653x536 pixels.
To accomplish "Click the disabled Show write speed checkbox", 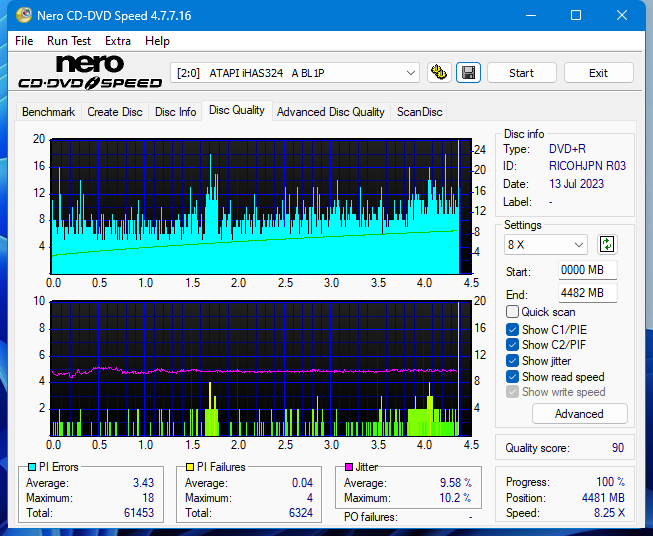I will click(x=512, y=392).
